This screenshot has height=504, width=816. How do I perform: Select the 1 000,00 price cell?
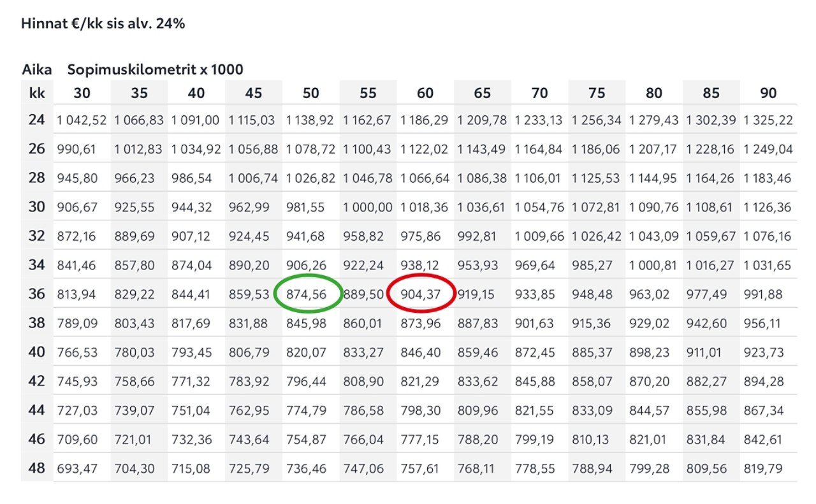coord(368,207)
